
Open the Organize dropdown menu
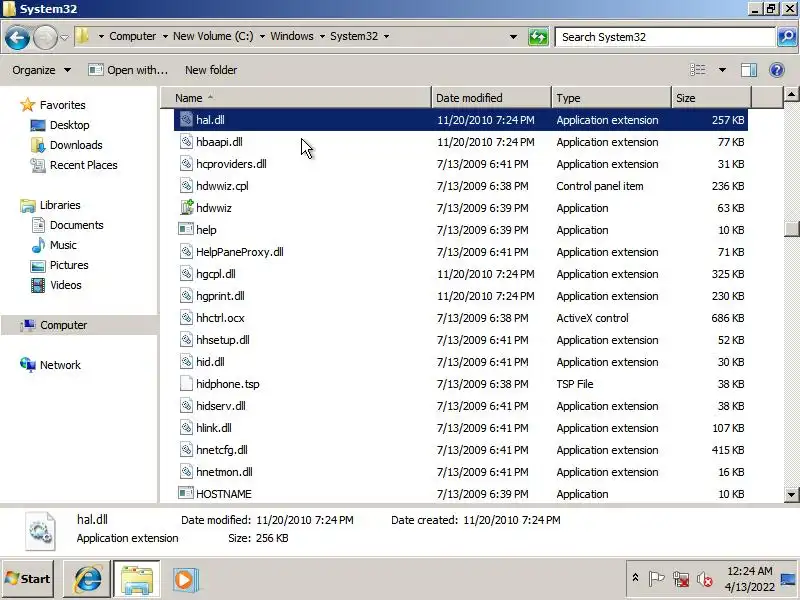[41, 70]
